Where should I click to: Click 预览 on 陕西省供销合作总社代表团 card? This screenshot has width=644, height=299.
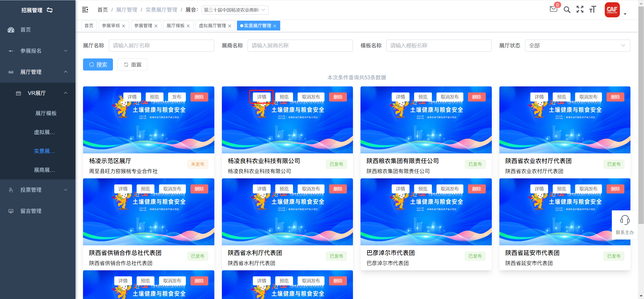pyautogui.click(x=145, y=189)
